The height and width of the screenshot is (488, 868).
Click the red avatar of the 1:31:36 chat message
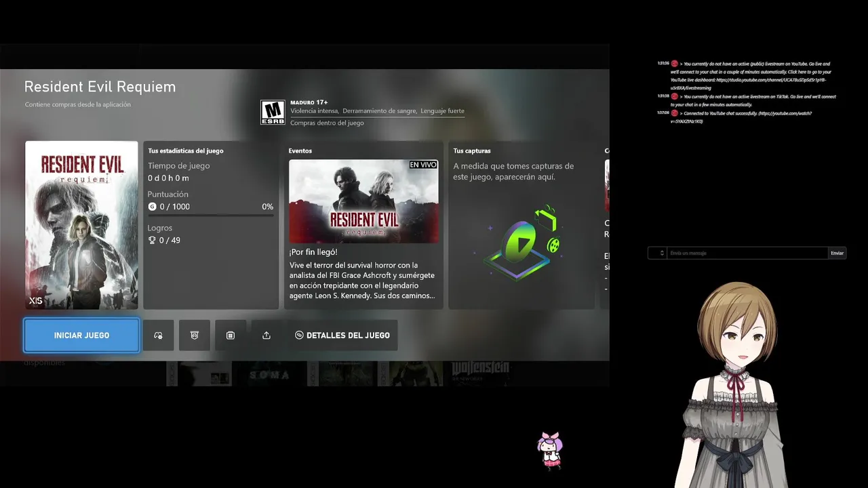point(675,64)
